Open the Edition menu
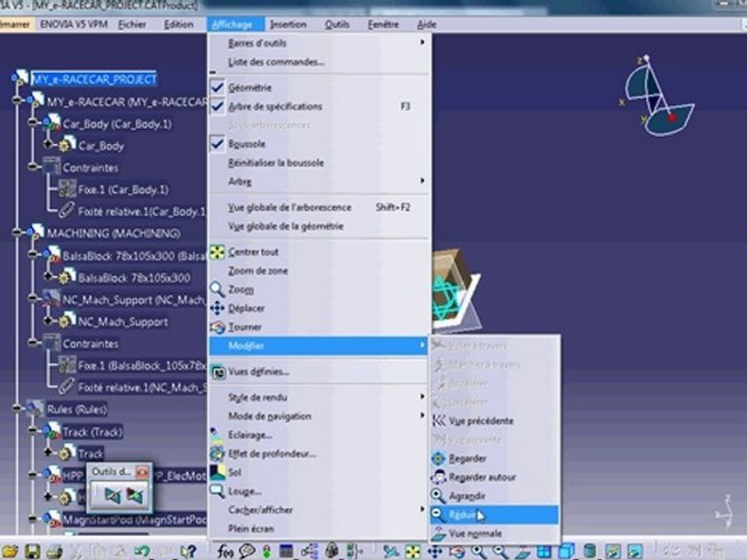 tap(179, 24)
